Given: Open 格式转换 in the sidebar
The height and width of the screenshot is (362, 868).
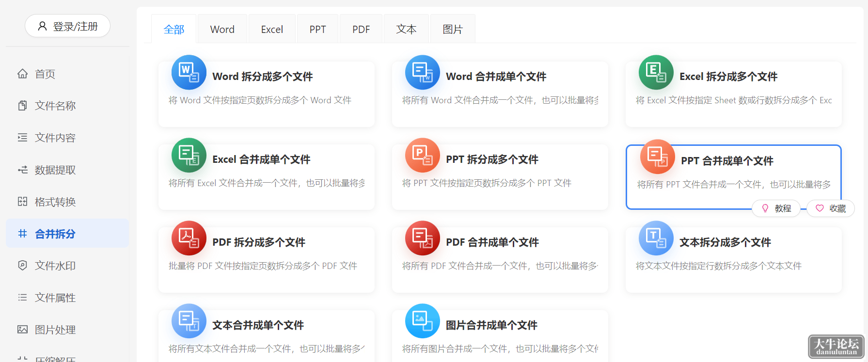Looking at the screenshot, I should pyautogui.click(x=67, y=202).
